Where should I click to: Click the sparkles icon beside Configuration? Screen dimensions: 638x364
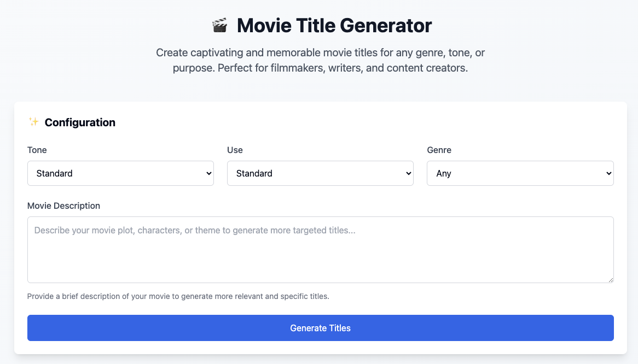click(33, 122)
